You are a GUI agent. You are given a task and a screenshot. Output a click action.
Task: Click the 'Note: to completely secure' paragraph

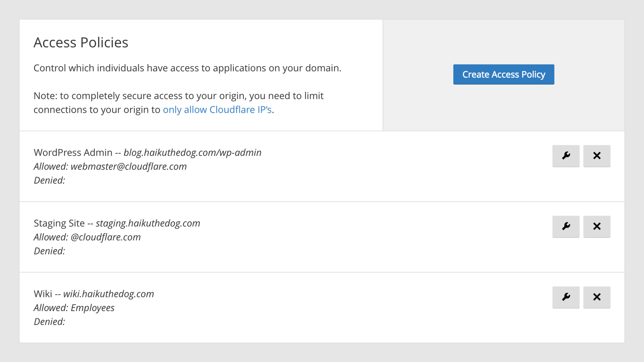point(179,103)
